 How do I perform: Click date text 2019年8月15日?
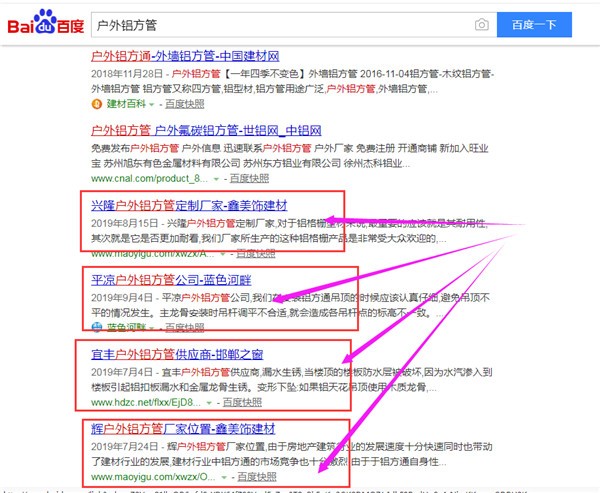click(x=124, y=223)
